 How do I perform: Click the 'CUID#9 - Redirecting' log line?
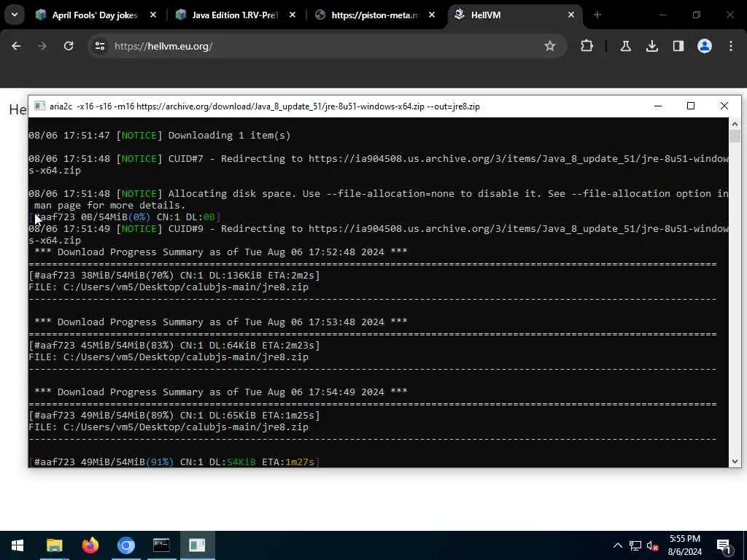[379, 234]
